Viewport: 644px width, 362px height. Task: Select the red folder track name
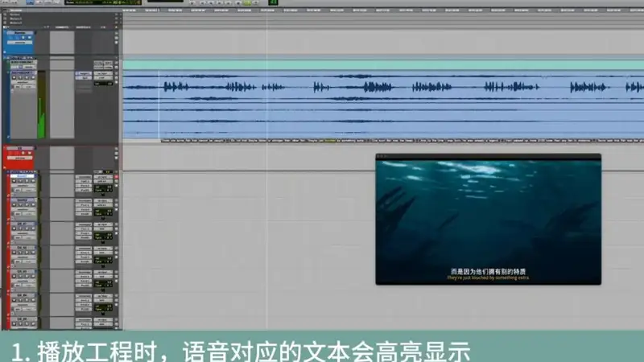[19, 148]
